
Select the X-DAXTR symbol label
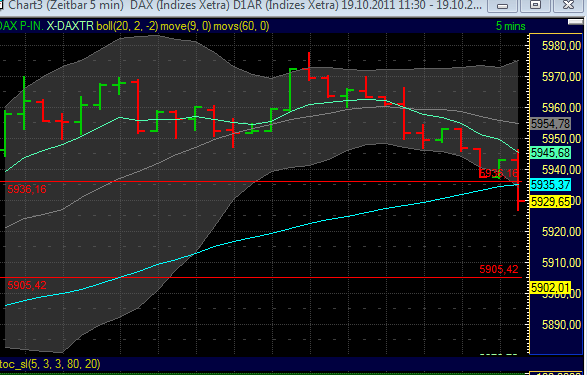(x=70, y=26)
